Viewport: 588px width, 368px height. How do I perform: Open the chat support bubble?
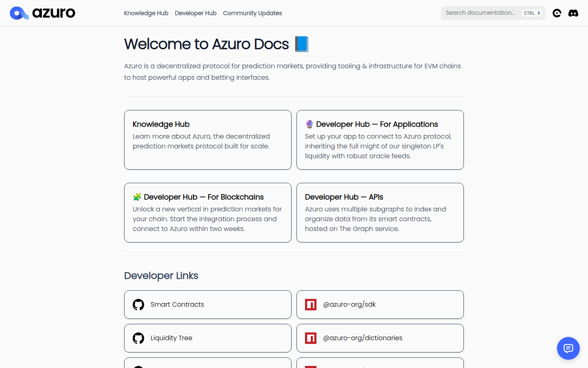click(568, 348)
